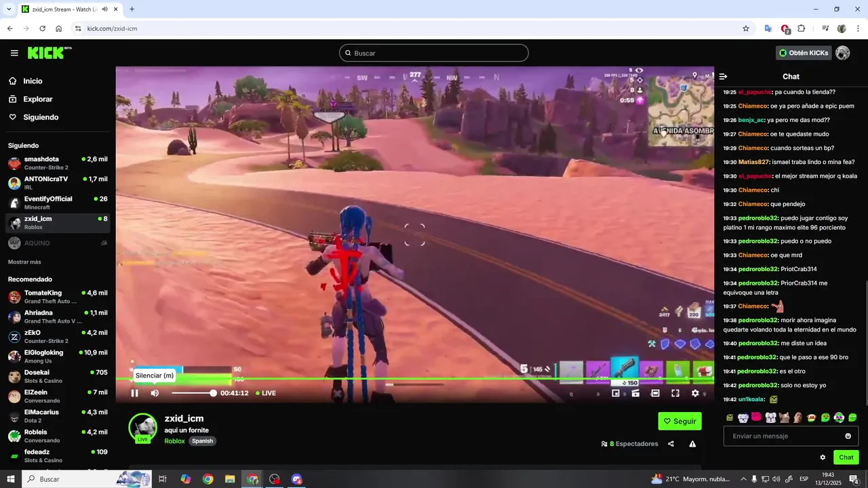Open the hamburger menu next to the KICK logo
The height and width of the screenshot is (488, 868).
(x=14, y=53)
